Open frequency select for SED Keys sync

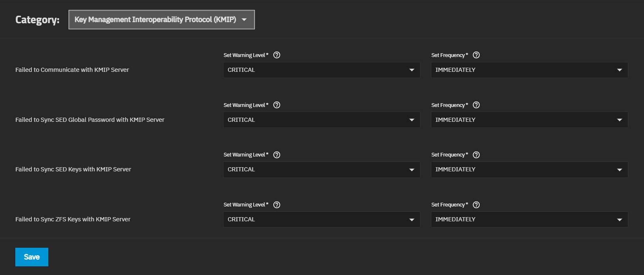[x=529, y=169]
